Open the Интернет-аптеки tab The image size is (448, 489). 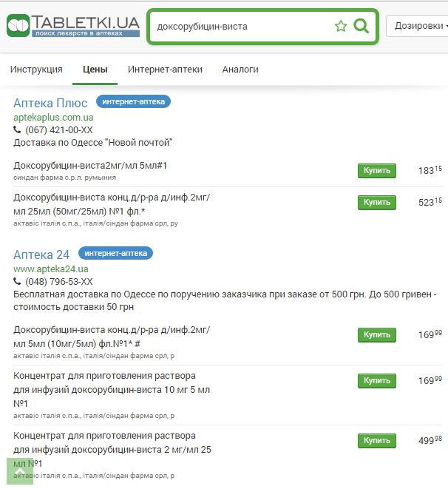(165, 70)
